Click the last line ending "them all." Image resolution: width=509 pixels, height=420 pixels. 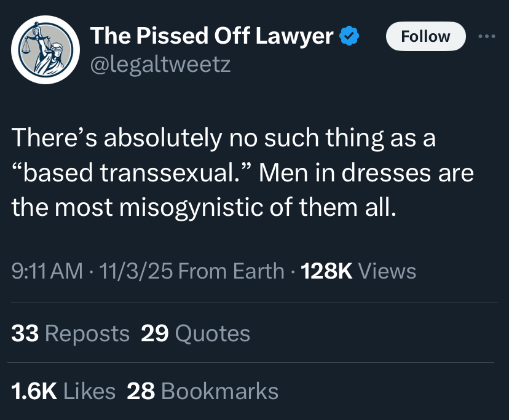tap(204, 208)
